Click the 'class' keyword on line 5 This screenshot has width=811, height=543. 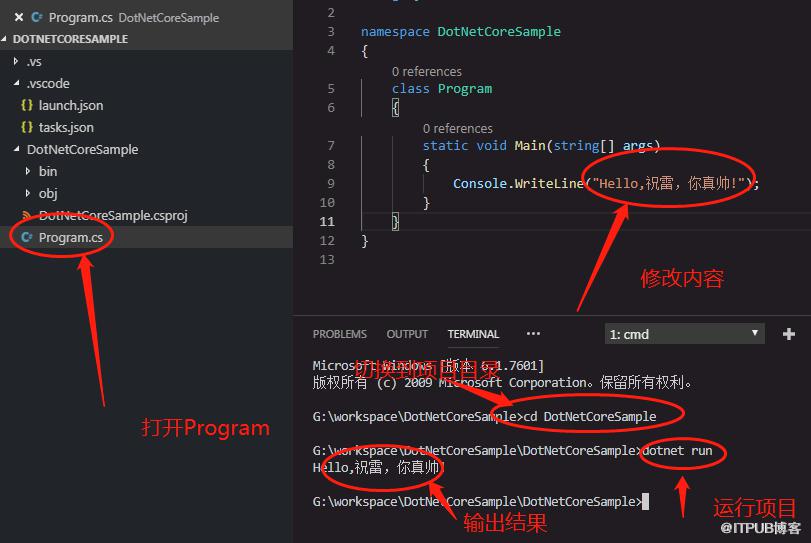(410, 89)
